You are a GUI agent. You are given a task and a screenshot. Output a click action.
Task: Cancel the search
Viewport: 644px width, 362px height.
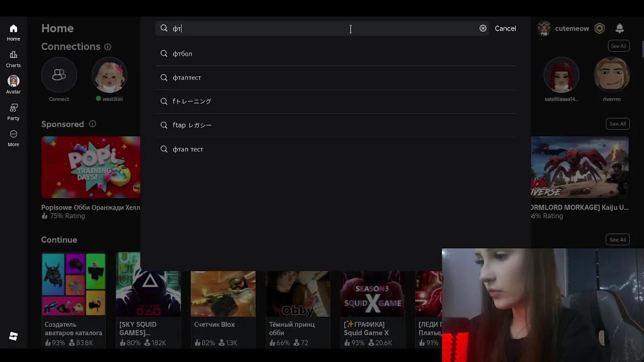[505, 28]
